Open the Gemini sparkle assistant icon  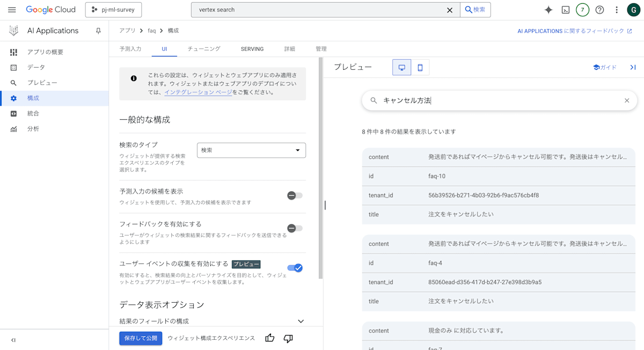548,10
